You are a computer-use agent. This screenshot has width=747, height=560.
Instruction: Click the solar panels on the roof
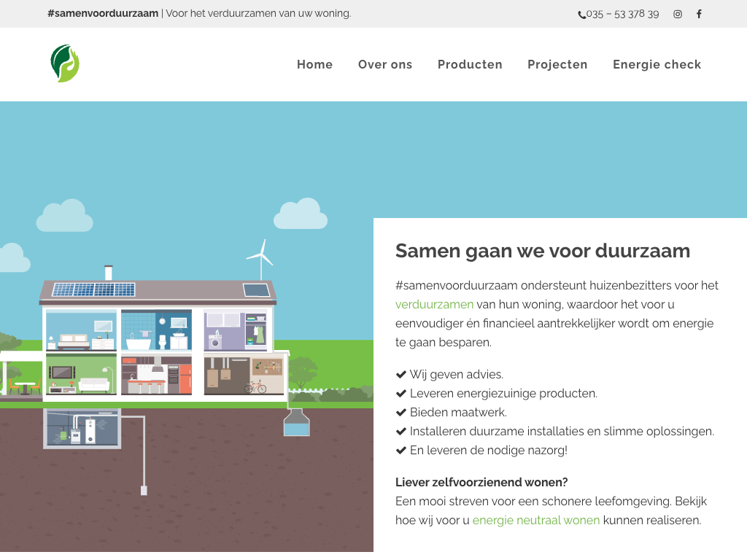93,289
